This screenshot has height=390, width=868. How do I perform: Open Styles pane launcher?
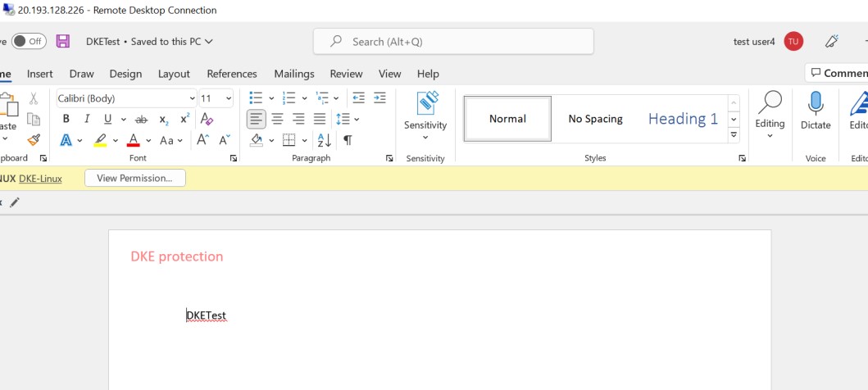742,158
